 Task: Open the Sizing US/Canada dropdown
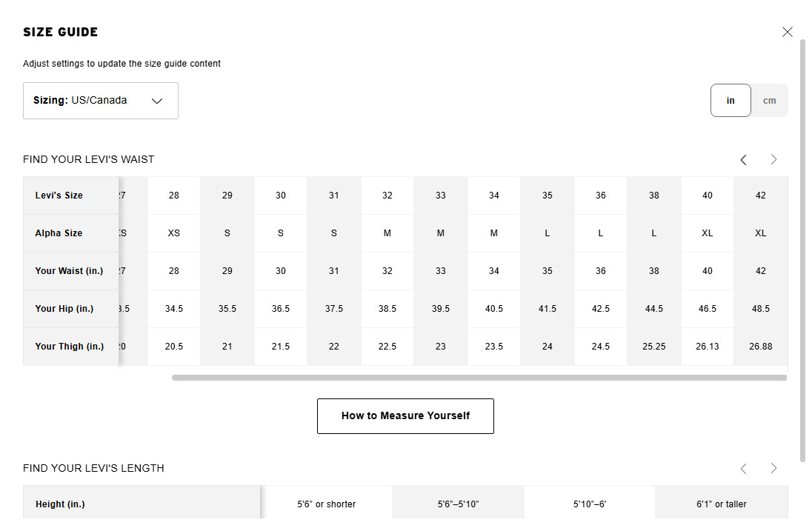(101, 101)
